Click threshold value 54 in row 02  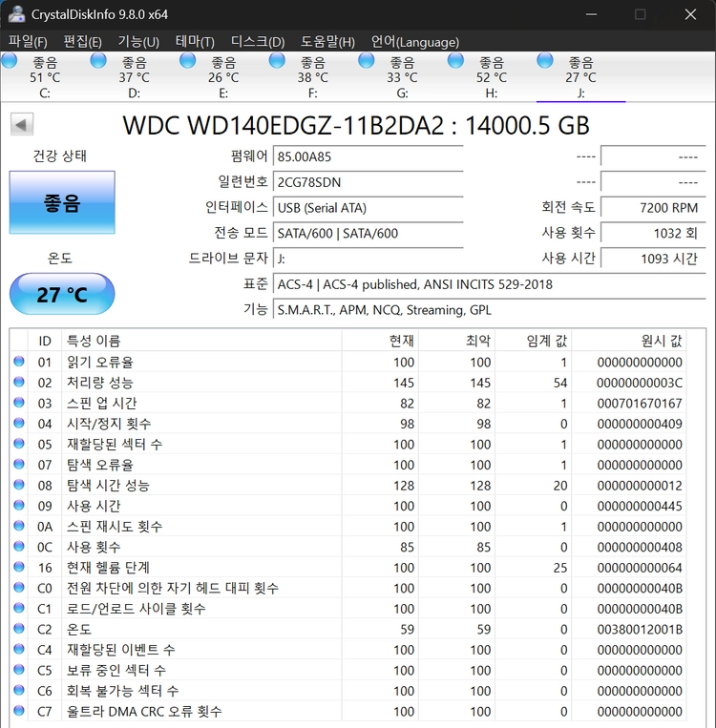click(560, 383)
